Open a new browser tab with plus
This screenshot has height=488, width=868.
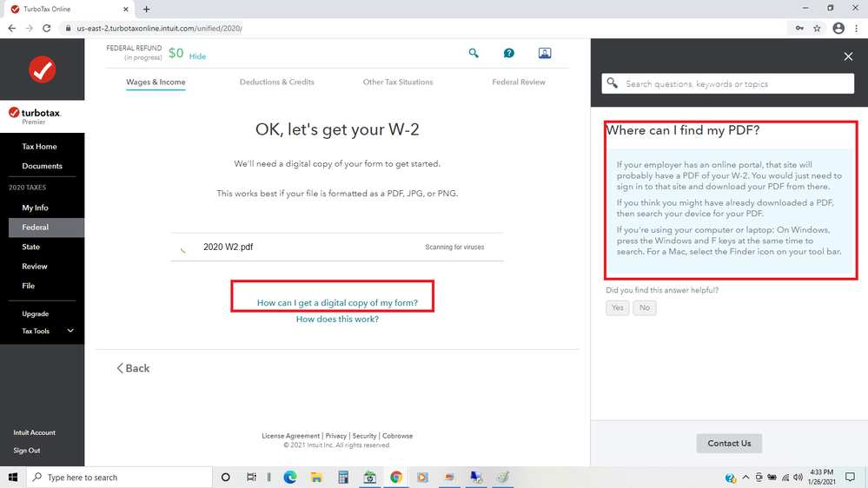click(x=146, y=9)
